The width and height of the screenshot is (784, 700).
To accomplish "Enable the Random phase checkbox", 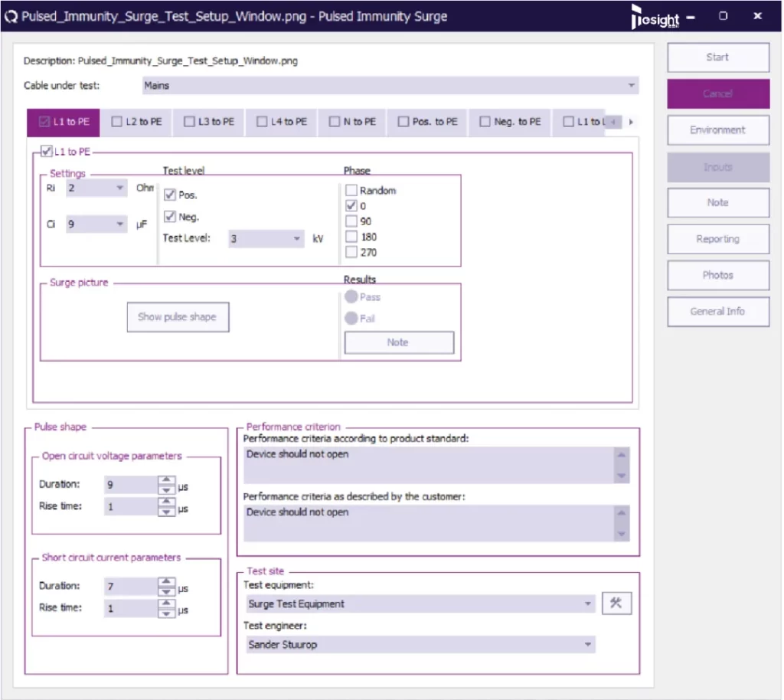I will point(351,191).
